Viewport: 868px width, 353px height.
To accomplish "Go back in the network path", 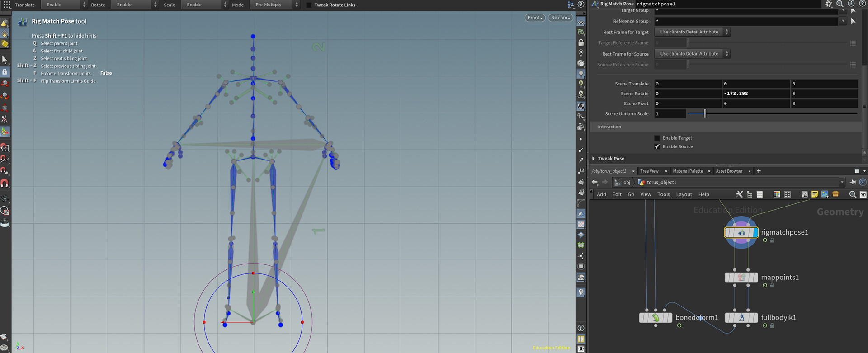I will 594,182.
